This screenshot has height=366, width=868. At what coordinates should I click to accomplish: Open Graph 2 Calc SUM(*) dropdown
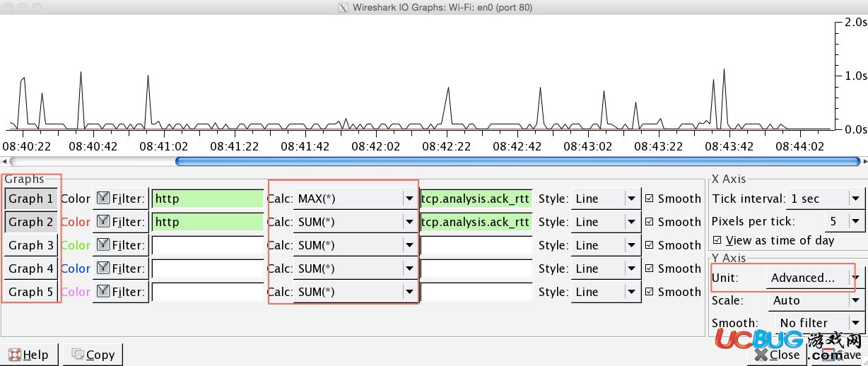coord(355,222)
